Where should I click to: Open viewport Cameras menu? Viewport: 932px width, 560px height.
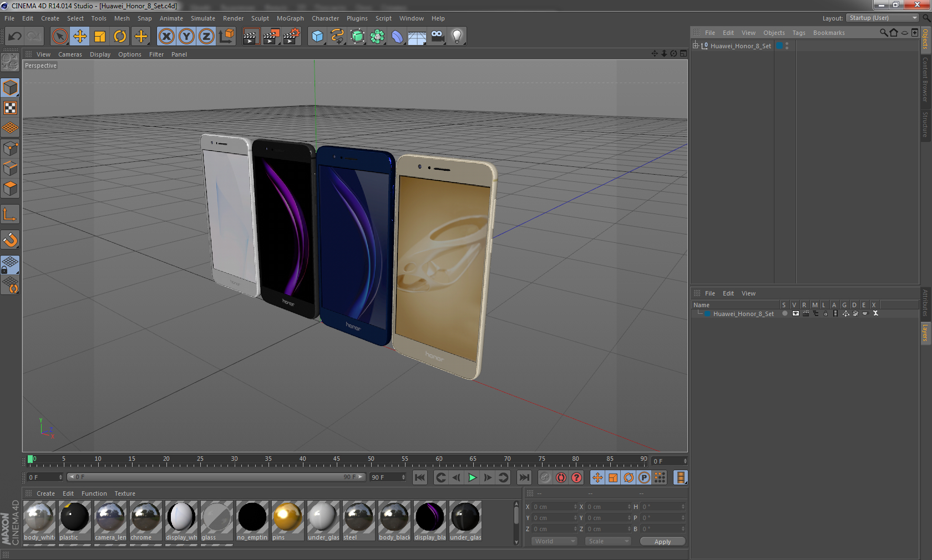point(70,54)
